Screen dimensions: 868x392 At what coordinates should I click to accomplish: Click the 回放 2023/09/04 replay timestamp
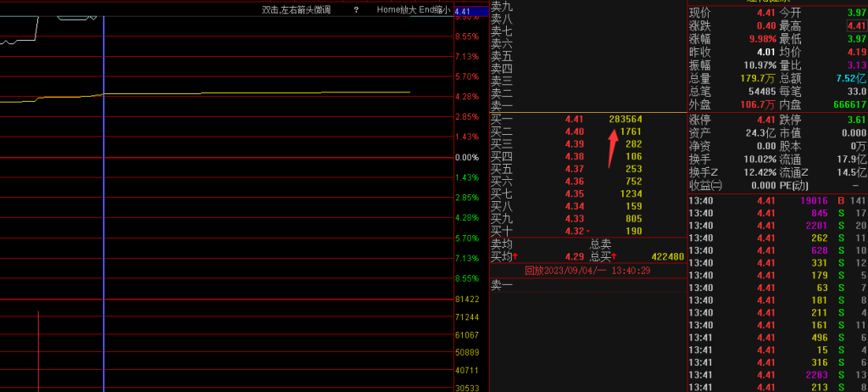point(587,271)
